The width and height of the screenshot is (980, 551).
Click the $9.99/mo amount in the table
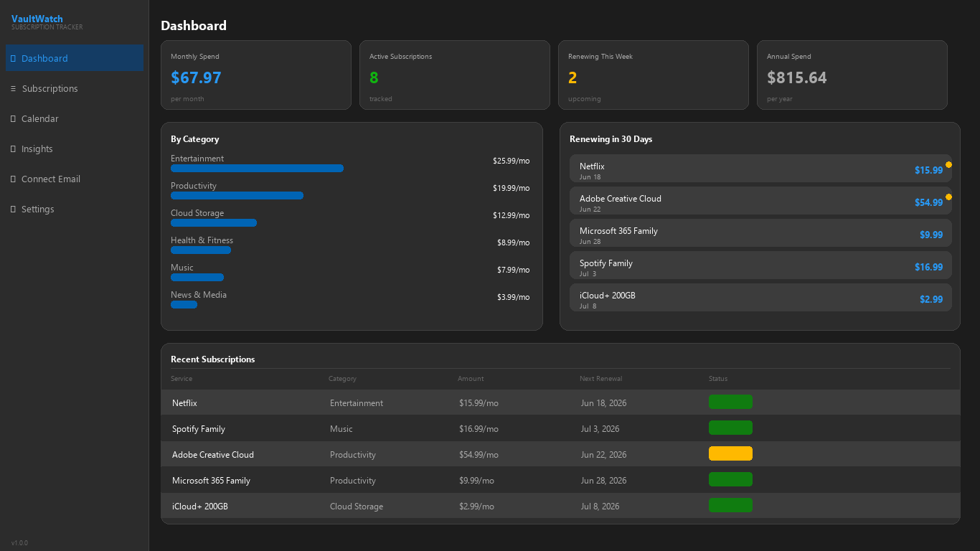[x=476, y=481]
